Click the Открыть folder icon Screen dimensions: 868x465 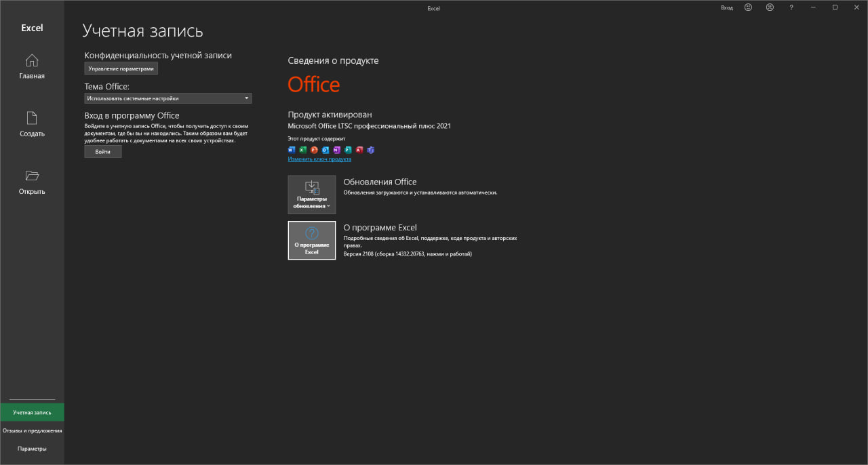pyautogui.click(x=32, y=176)
